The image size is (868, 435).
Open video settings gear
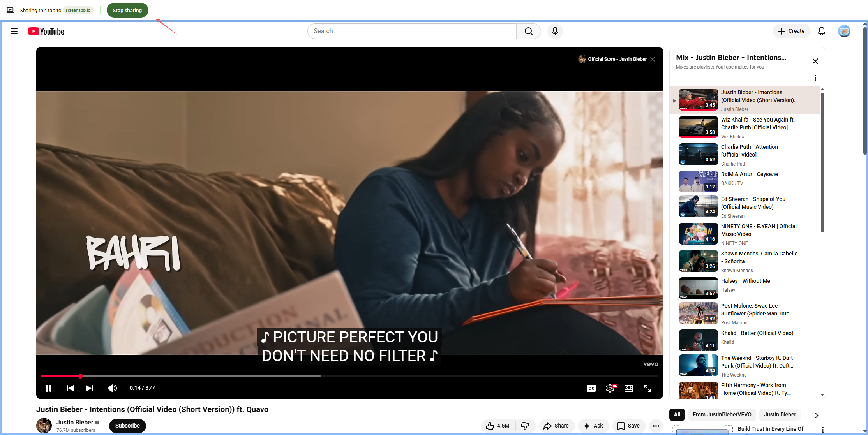click(x=610, y=388)
